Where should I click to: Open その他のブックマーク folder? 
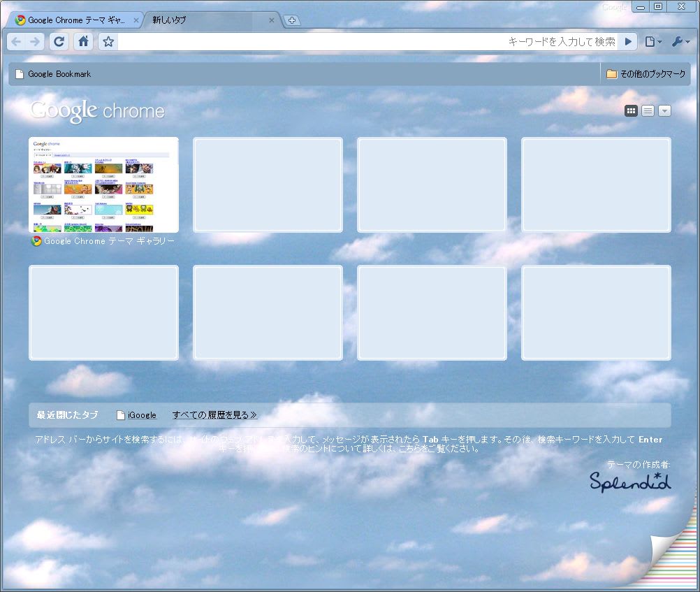point(646,74)
